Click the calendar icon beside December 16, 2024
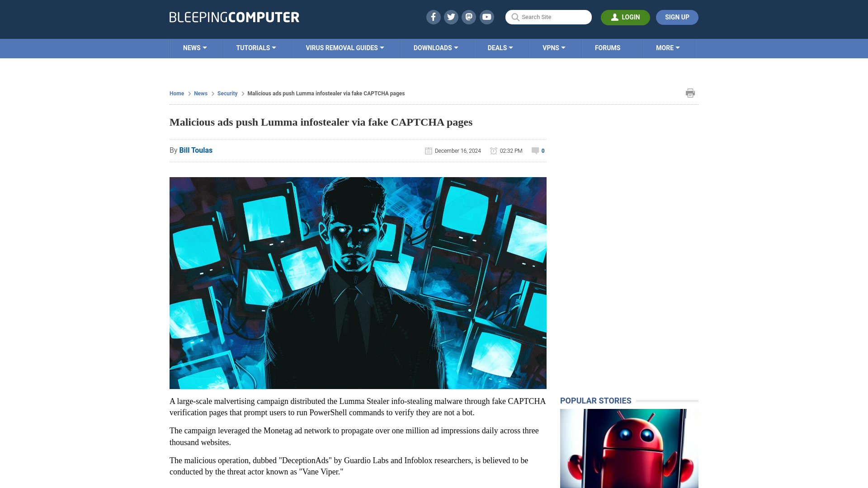Viewport: 868px width, 488px height. click(429, 151)
